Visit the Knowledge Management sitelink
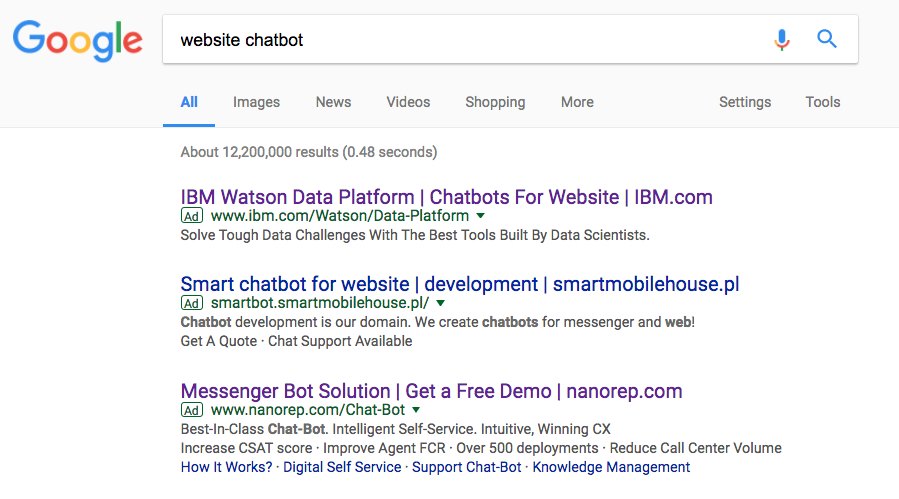Image resolution: width=899 pixels, height=499 pixels. point(611,467)
